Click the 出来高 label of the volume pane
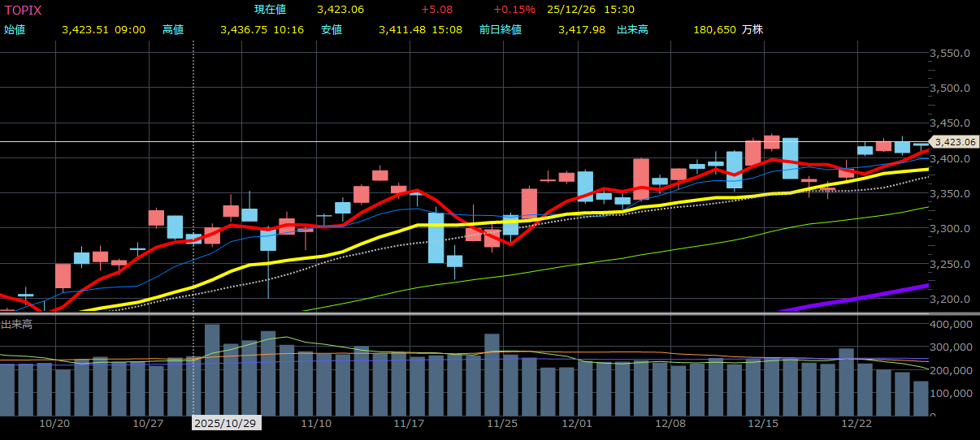This screenshot has width=980, height=440. [x=15, y=324]
